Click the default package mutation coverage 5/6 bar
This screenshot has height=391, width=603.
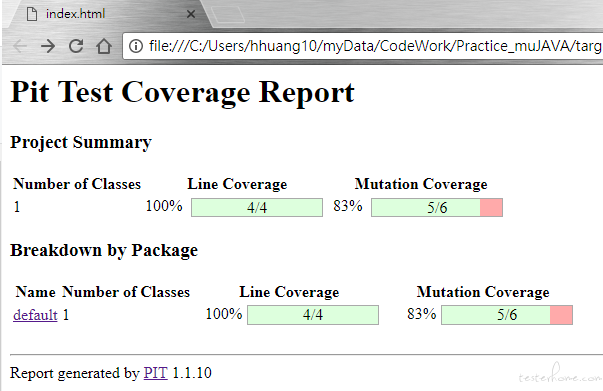tap(507, 315)
